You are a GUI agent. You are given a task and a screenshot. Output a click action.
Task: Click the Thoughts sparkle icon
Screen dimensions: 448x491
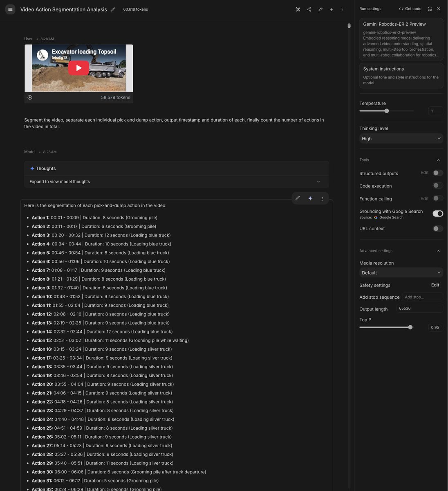coord(32,169)
